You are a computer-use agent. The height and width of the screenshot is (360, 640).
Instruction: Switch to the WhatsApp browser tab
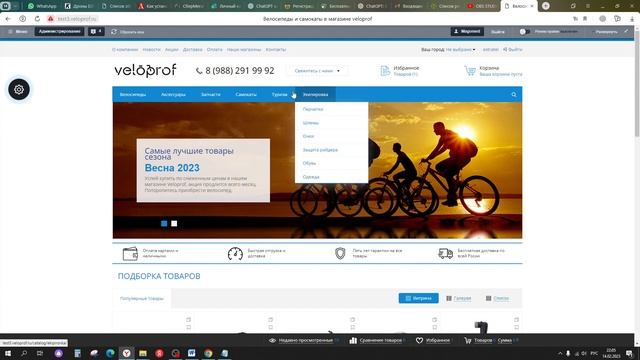coord(42,6)
